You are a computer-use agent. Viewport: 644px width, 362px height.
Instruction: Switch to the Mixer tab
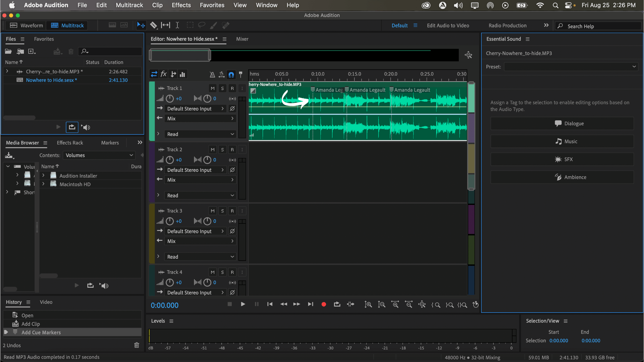242,39
